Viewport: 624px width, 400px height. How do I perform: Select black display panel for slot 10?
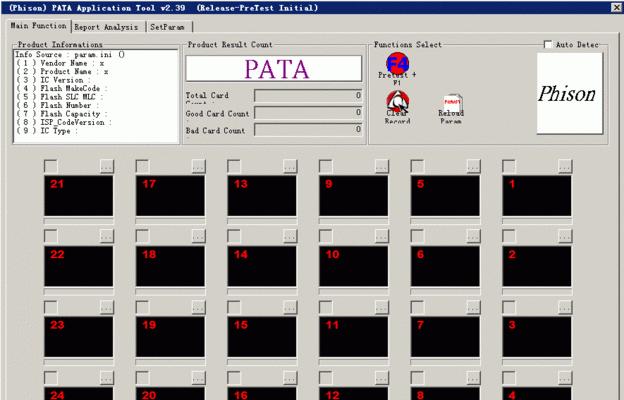tap(353, 266)
